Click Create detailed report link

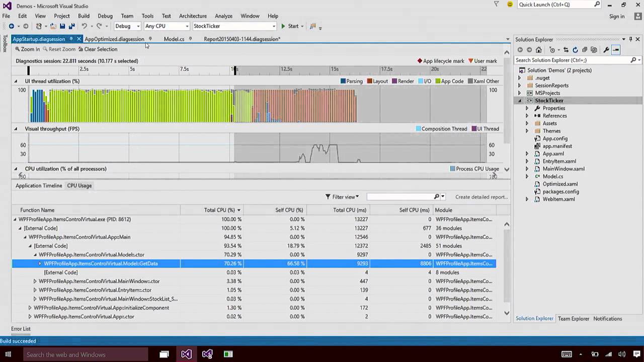[x=481, y=197]
